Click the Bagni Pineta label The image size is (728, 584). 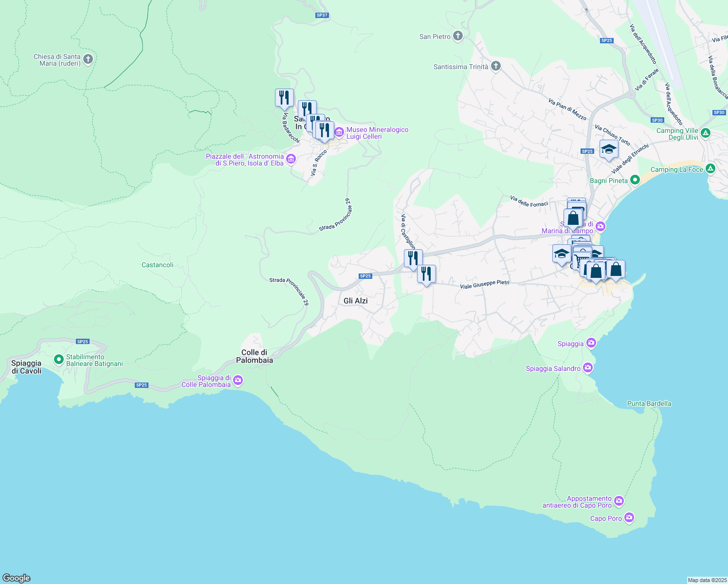click(x=609, y=181)
